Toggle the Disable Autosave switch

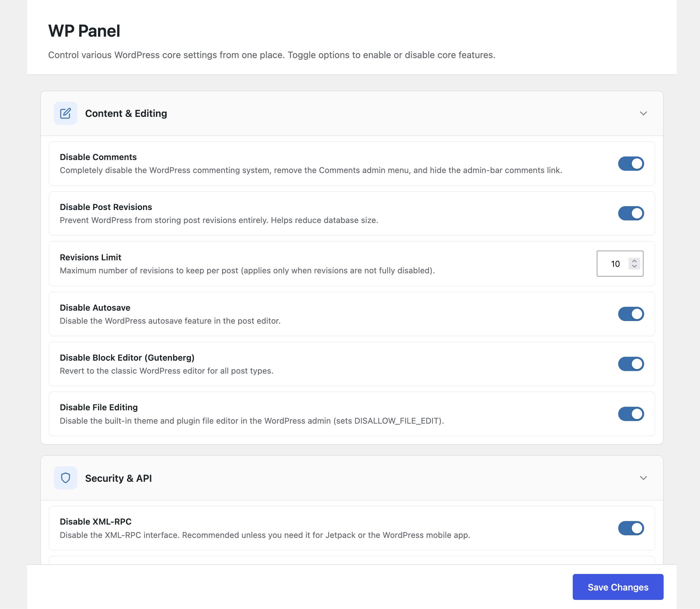(631, 314)
